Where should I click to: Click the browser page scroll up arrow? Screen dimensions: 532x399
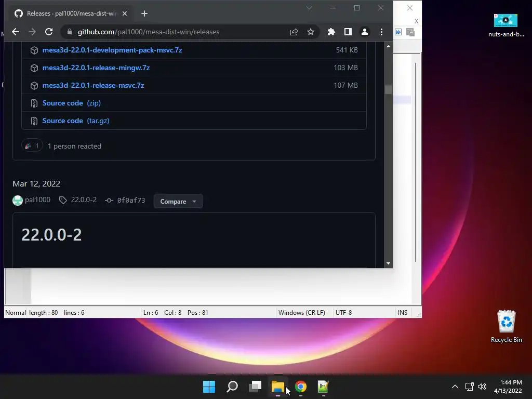coord(388,46)
